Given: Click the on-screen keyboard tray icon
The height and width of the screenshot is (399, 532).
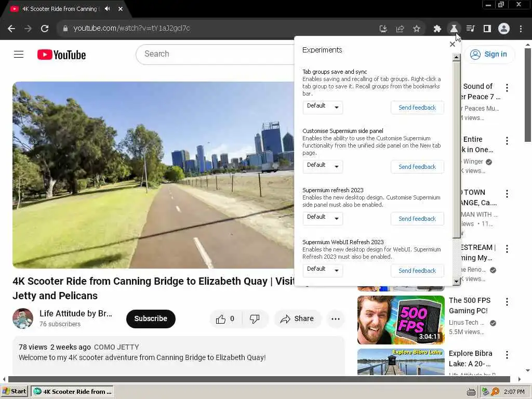Looking at the screenshot, I should [x=471, y=392].
